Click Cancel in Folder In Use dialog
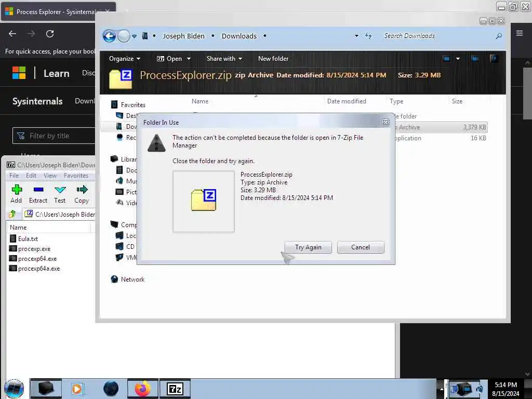532x399 pixels. (x=361, y=247)
